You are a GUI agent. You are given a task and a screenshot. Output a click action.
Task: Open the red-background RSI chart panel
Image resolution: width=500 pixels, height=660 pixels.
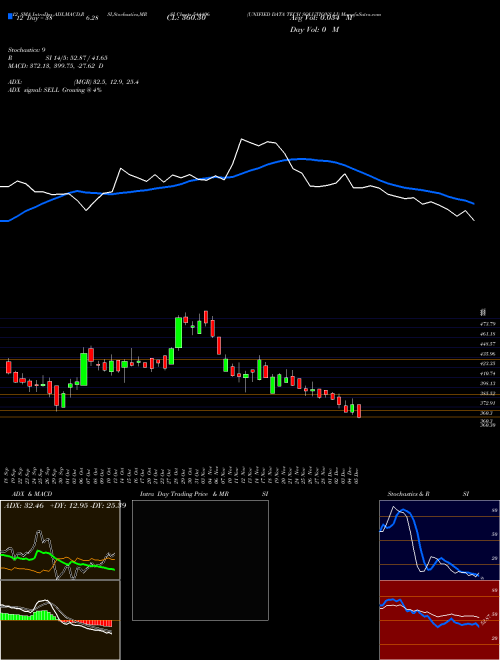click(x=439, y=620)
